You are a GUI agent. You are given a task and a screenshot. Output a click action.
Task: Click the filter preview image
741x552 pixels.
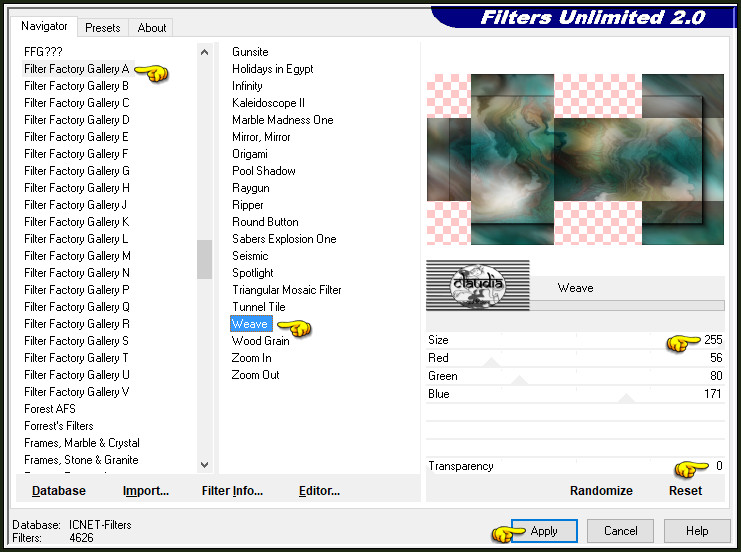click(575, 159)
